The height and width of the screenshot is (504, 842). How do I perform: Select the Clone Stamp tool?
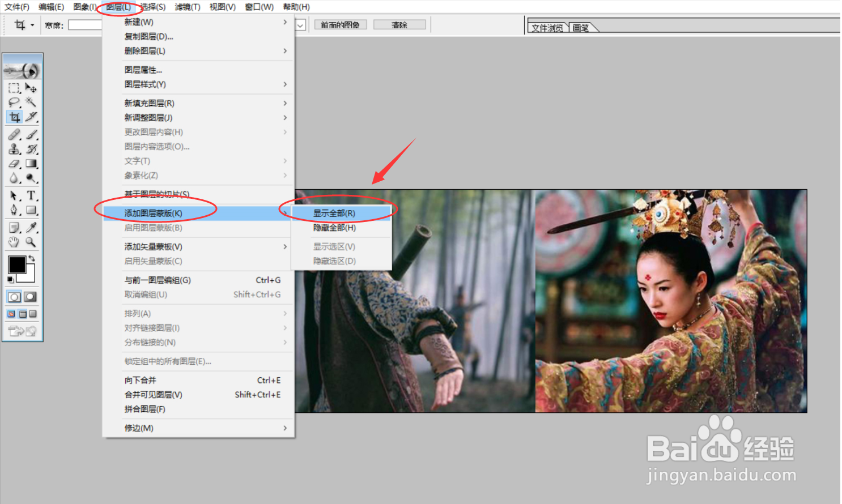click(14, 150)
